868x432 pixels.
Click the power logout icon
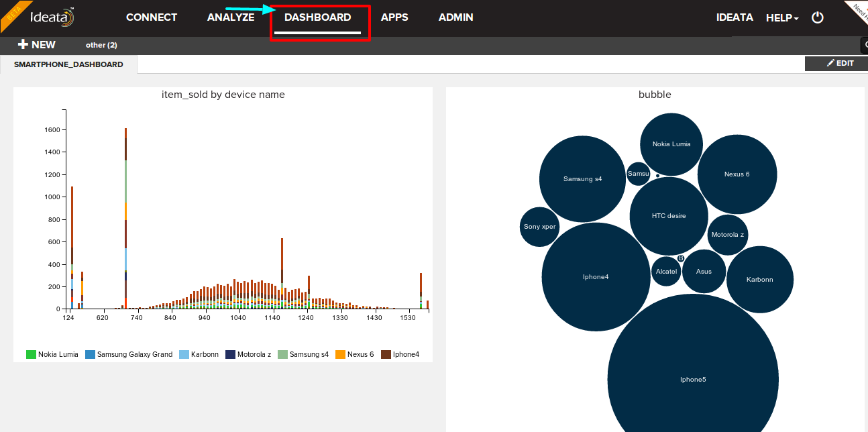point(817,17)
